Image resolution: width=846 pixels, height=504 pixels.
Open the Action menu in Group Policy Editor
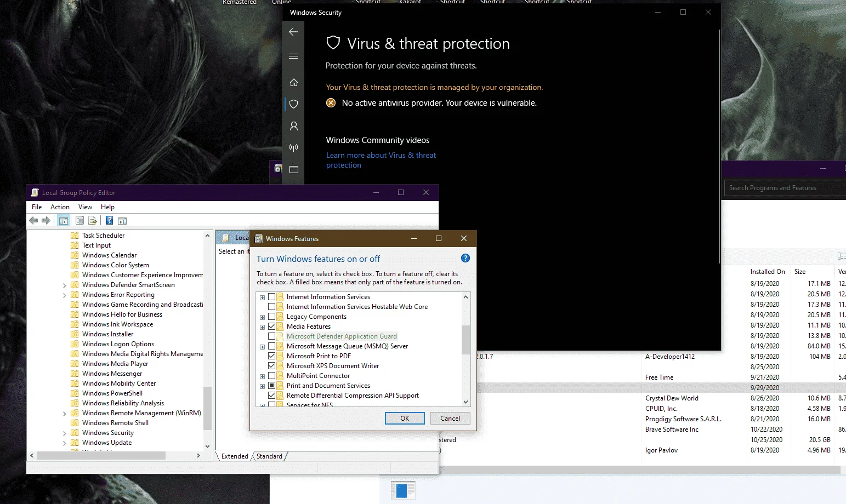point(60,207)
